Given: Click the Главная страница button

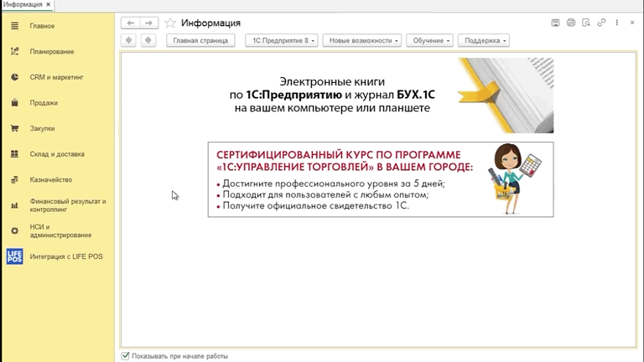Looking at the screenshot, I should [200, 40].
